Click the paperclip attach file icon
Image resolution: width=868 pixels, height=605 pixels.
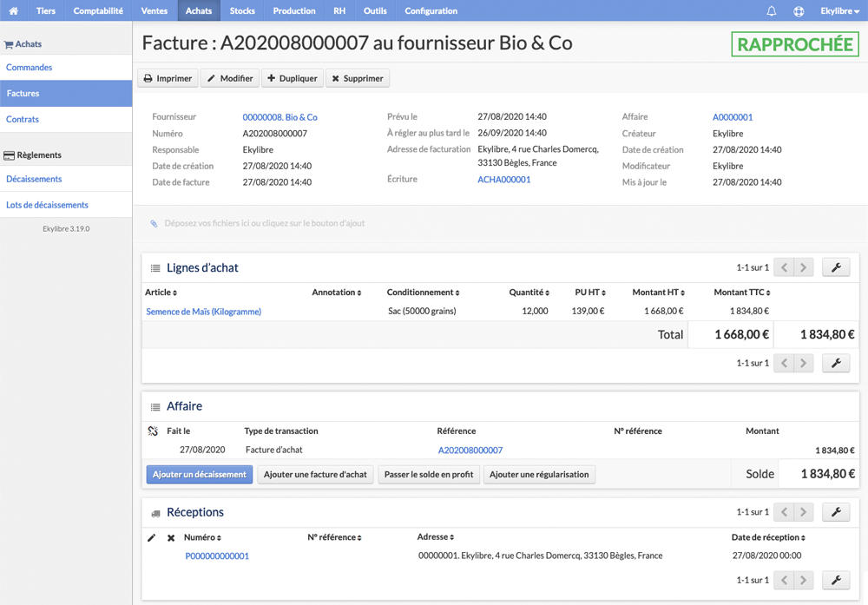click(154, 224)
